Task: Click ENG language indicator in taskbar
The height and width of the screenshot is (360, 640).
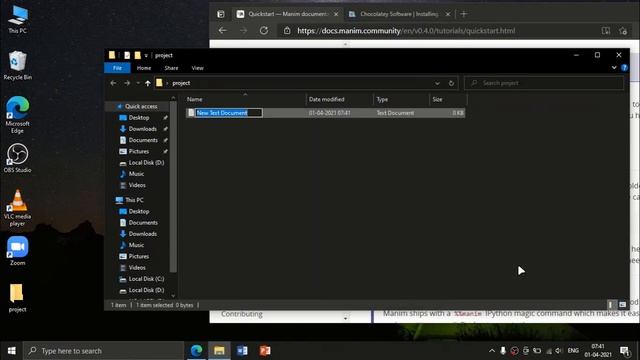Action: coord(573,351)
